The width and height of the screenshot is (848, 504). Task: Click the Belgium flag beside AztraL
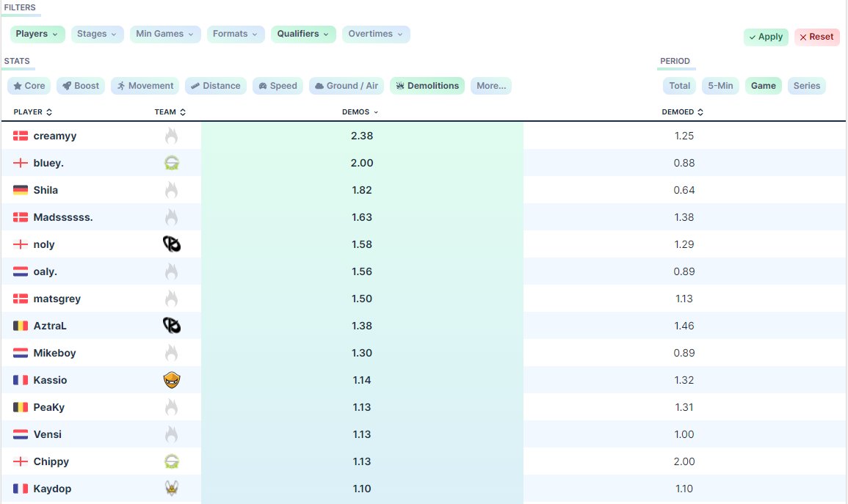click(21, 326)
